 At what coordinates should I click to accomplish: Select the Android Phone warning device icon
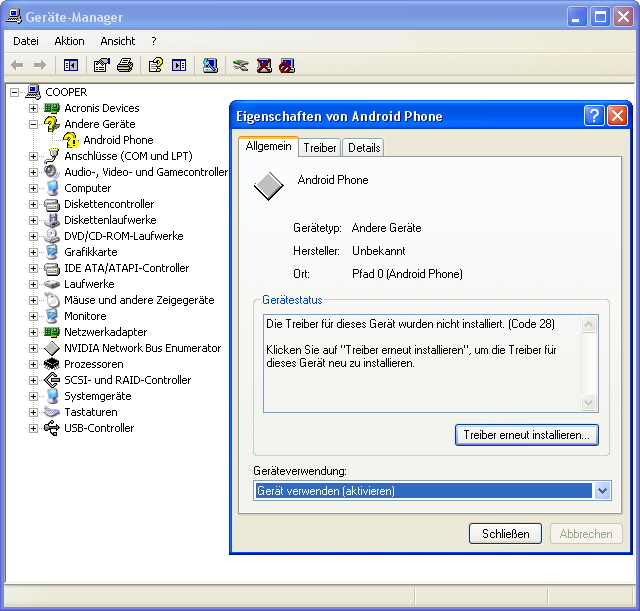tap(71, 140)
